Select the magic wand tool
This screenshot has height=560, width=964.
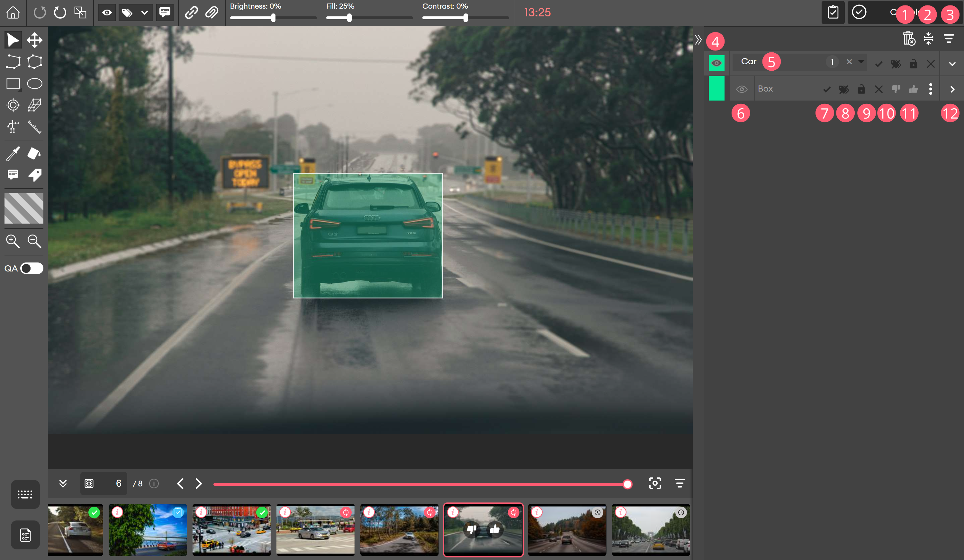[13, 154]
